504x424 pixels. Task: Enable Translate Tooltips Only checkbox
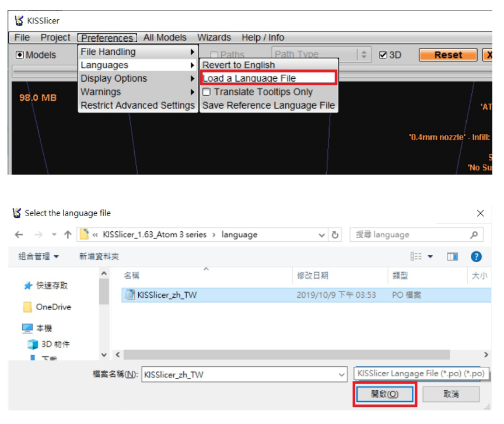click(206, 92)
